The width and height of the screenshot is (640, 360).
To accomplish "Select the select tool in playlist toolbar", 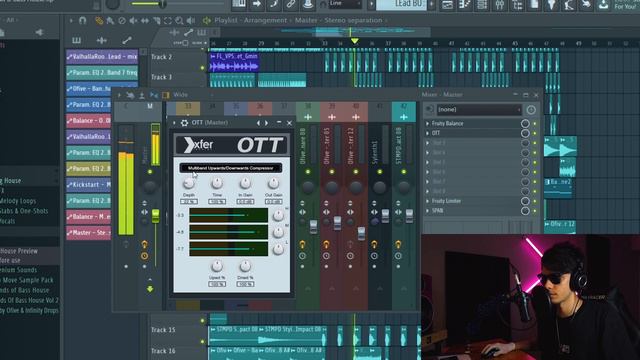I will (168, 20).
